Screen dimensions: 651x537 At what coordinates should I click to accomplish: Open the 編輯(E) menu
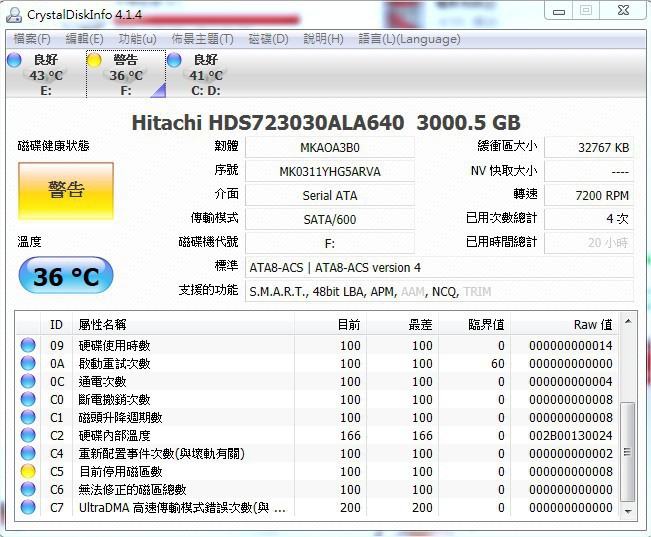pyautogui.click(x=84, y=39)
